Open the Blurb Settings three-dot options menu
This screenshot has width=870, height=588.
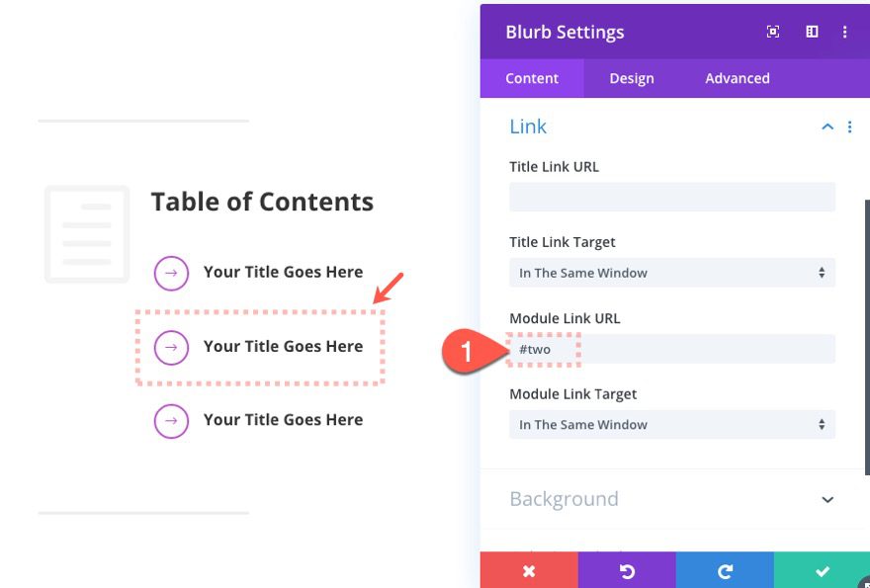click(x=845, y=31)
